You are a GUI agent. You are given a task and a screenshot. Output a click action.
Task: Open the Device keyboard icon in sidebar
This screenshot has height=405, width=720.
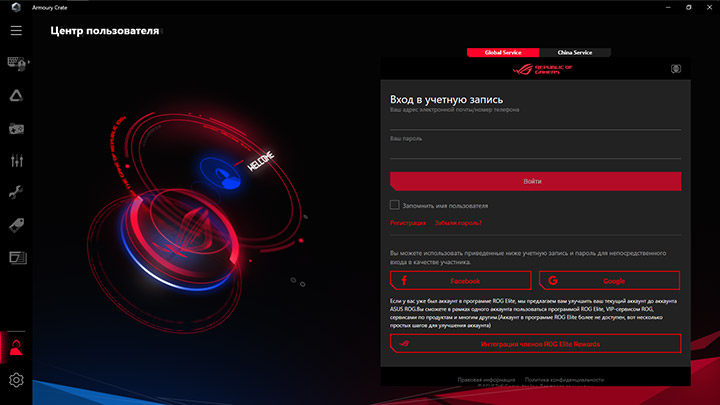(16, 63)
